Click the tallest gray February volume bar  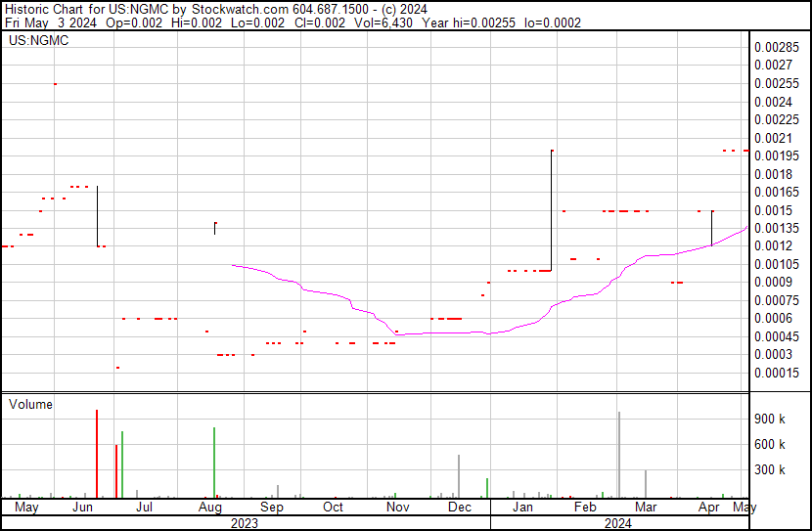point(619,455)
